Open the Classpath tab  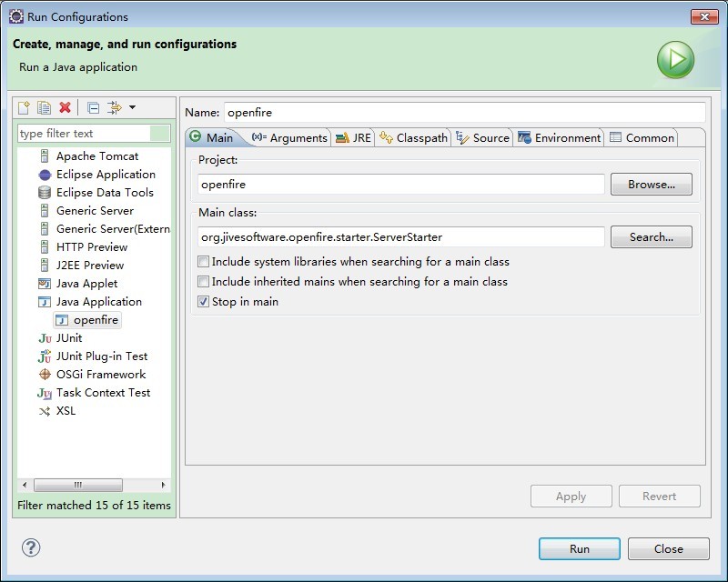click(x=414, y=138)
